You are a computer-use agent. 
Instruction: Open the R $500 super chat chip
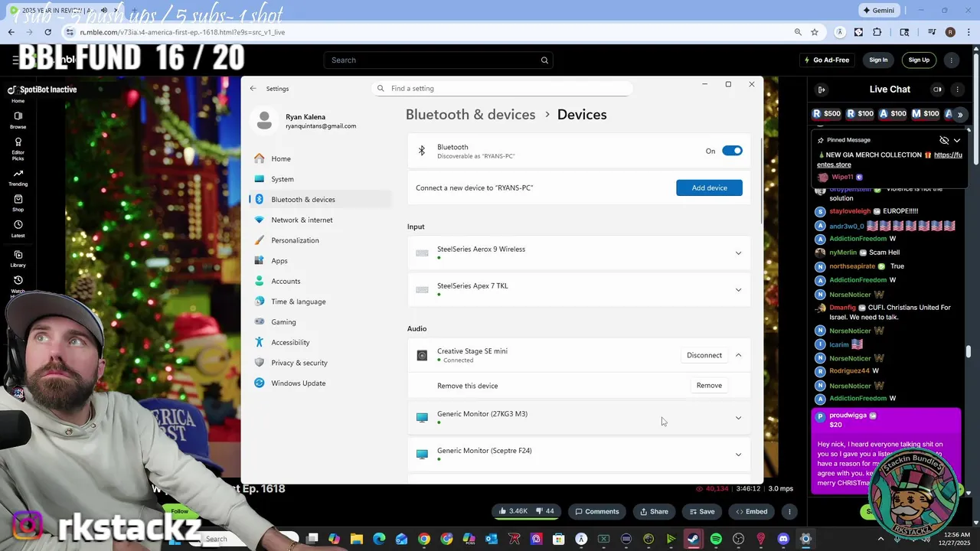pyautogui.click(x=827, y=114)
